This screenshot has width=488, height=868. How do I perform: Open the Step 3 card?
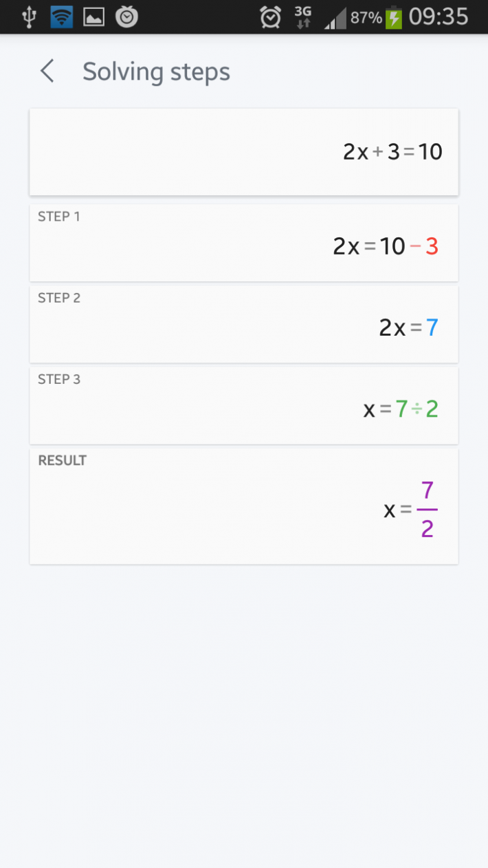(x=244, y=405)
